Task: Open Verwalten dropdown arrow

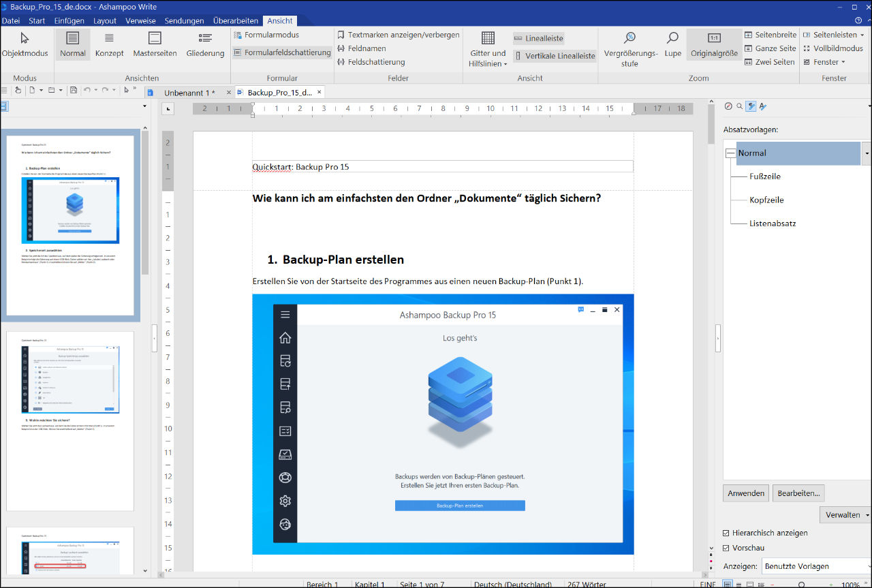Action: pyautogui.click(x=867, y=515)
